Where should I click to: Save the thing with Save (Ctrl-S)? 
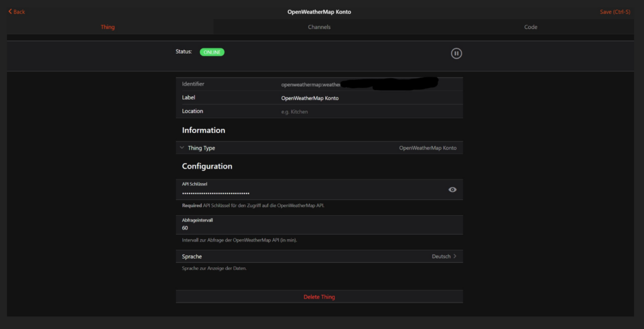click(x=615, y=11)
